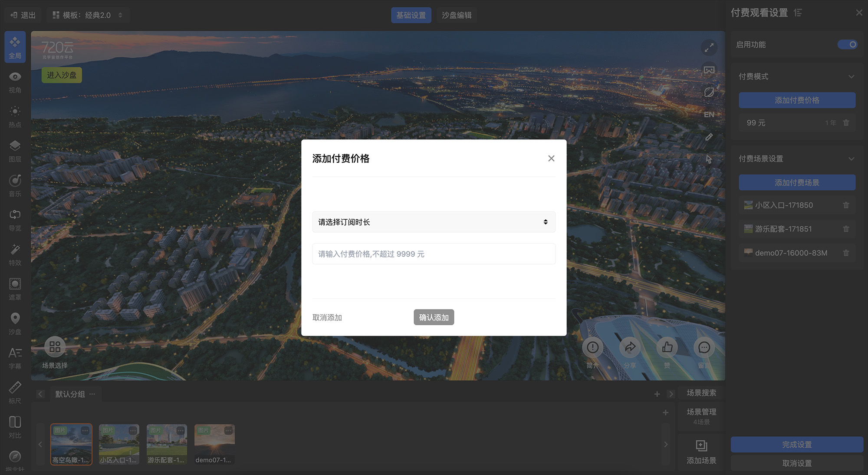This screenshot has height=475, width=868.
Task: Toggle the 启用功能 switch off
Action: [x=847, y=45]
